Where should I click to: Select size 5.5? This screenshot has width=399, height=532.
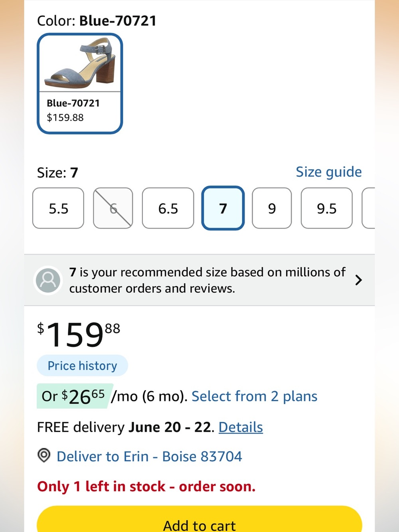point(58,208)
